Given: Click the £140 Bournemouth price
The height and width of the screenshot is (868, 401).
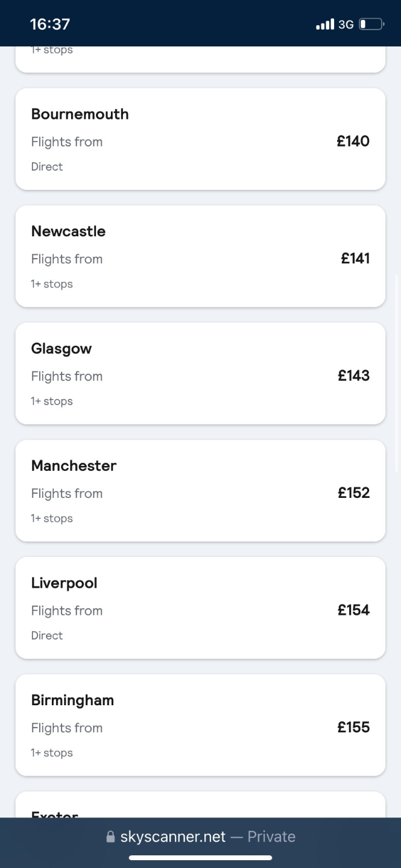Looking at the screenshot, I should (x=353, y=142).
